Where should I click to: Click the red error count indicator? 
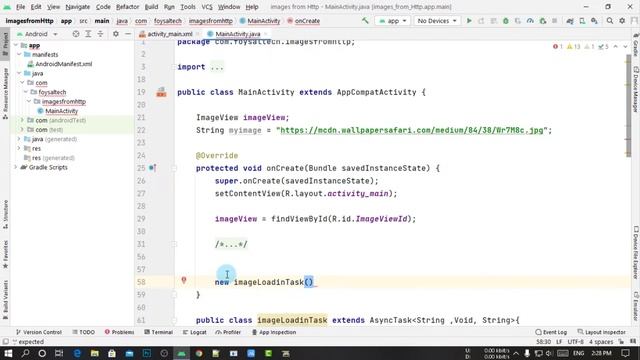[x=558, y=47]
